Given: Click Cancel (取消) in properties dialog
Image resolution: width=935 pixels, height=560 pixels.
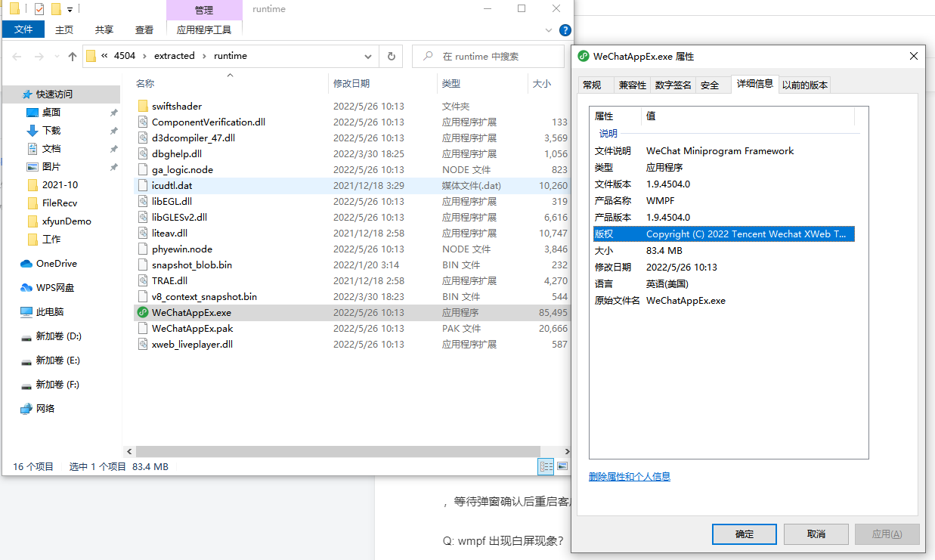Looking at the screenshot, I should coord(816,534).
